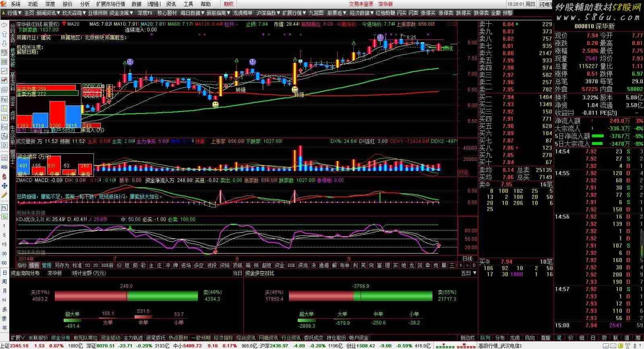Select the DDX新 indicator tab
Image resolution: width=644 pixels, height=349 pixels.
click(x=107, y=265)
